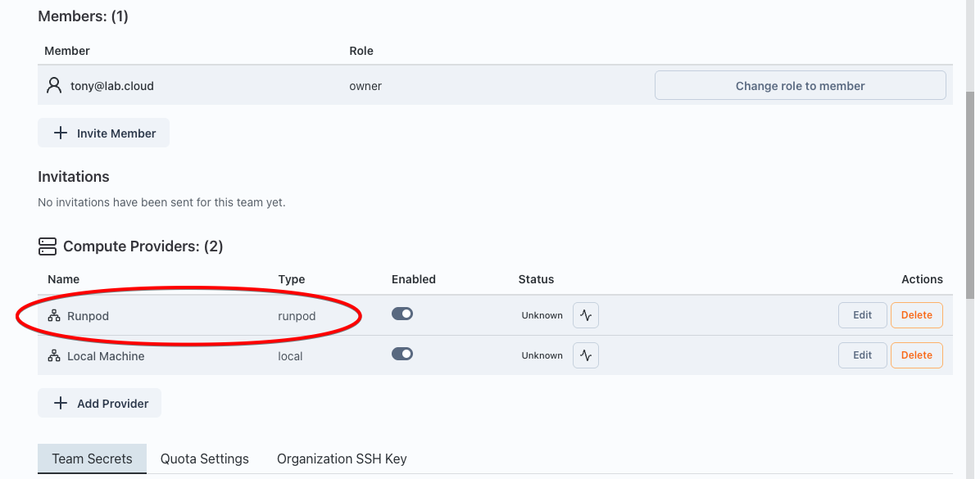Open the status activity monitor for Runpod
Image resolution: width=980 pixels, height=479 pixels.
pos(585,314)
